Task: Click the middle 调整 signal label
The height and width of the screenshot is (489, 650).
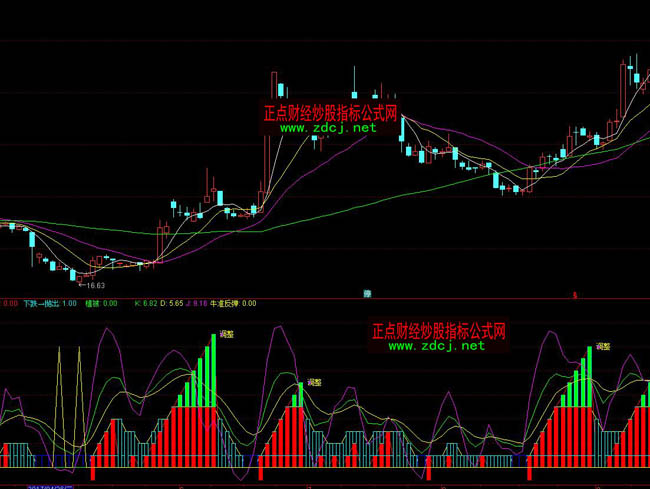Action: pos(314,382)
